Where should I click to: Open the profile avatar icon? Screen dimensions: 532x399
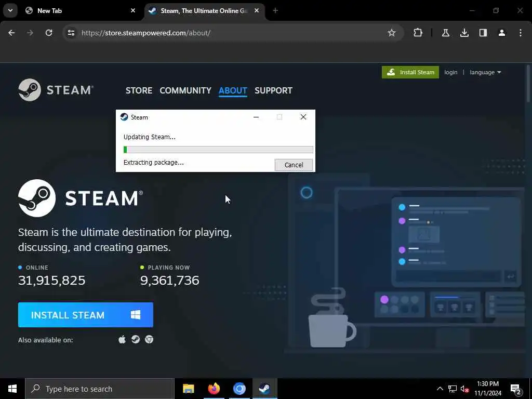tap(502, 33)
